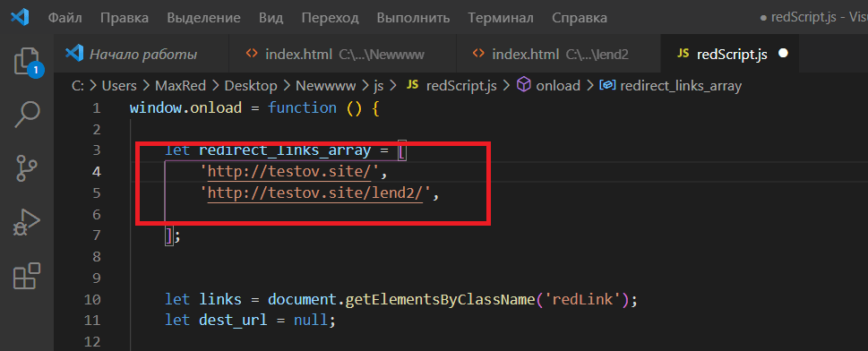
Task: Open the Терминал menu
Action: click(x=501, y=18)
